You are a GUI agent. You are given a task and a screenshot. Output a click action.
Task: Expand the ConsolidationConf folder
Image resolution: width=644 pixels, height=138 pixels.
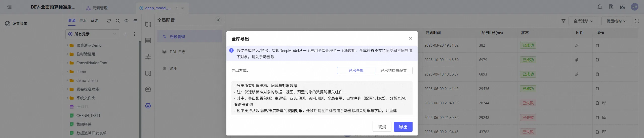[67, 63]
